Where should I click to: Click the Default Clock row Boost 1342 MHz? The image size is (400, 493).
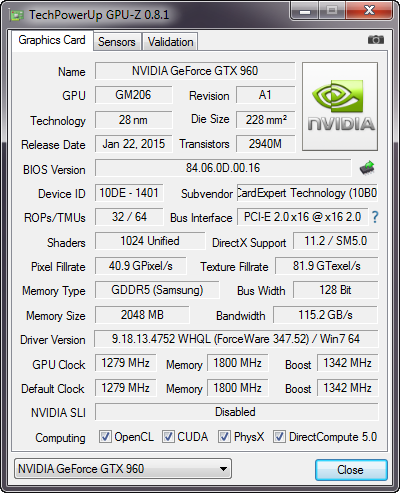(347, 388)
